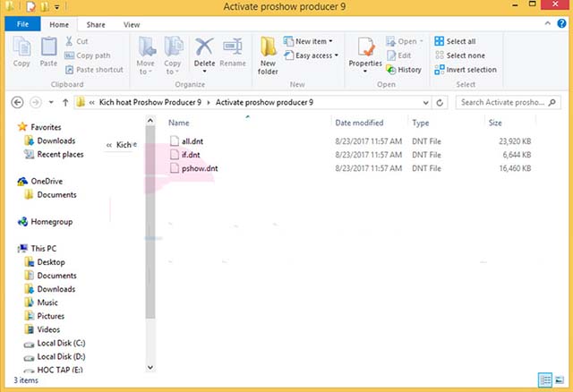Create a New folder from the ribbon
The image size is (573, 392).
pyautogui.click(x=268, y=55)
